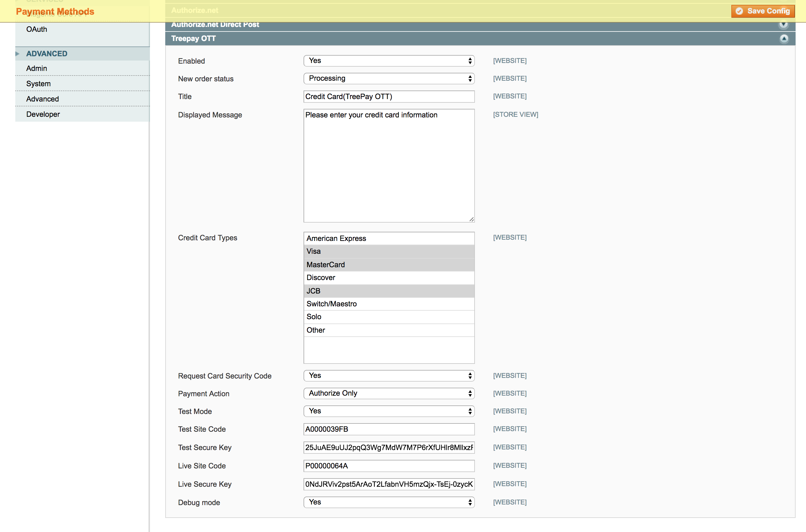Click the Live Secure Key field
Screen dimensions: 806x532
[x=389, y=484]
